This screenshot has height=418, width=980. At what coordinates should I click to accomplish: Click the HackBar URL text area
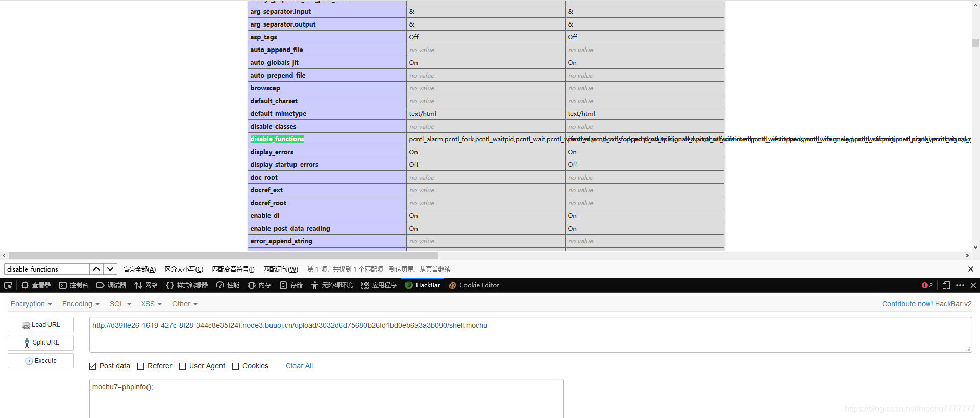click(530, 335)
